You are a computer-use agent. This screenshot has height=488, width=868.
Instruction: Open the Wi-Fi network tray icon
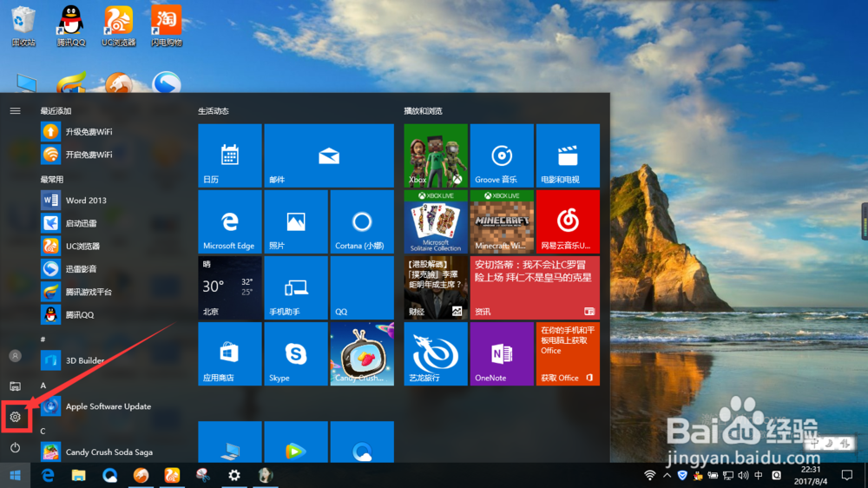650,475
